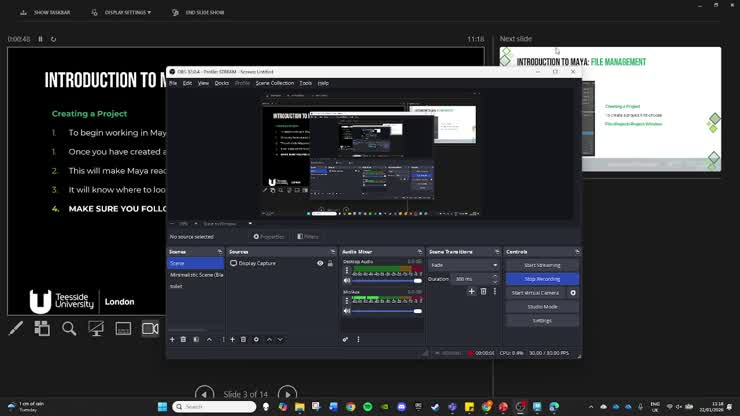
Task: Select the Minimalistic Scene entry
Action: coord(196,275)
